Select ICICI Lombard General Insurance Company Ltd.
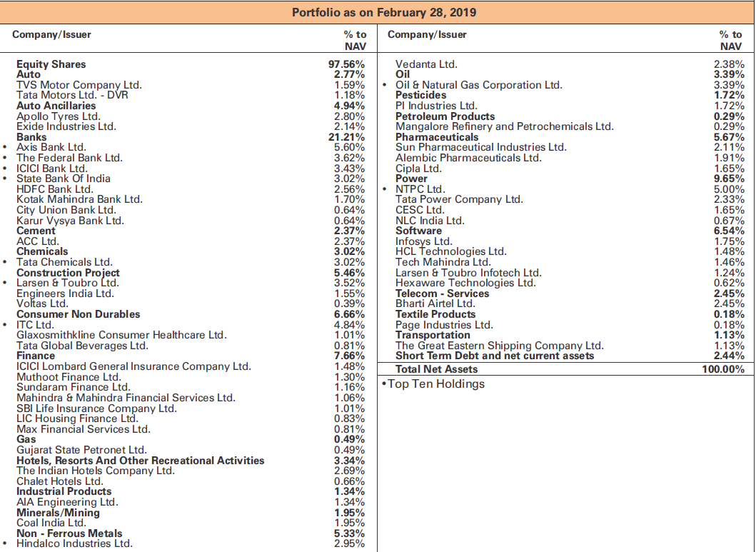 pos(133,366)
